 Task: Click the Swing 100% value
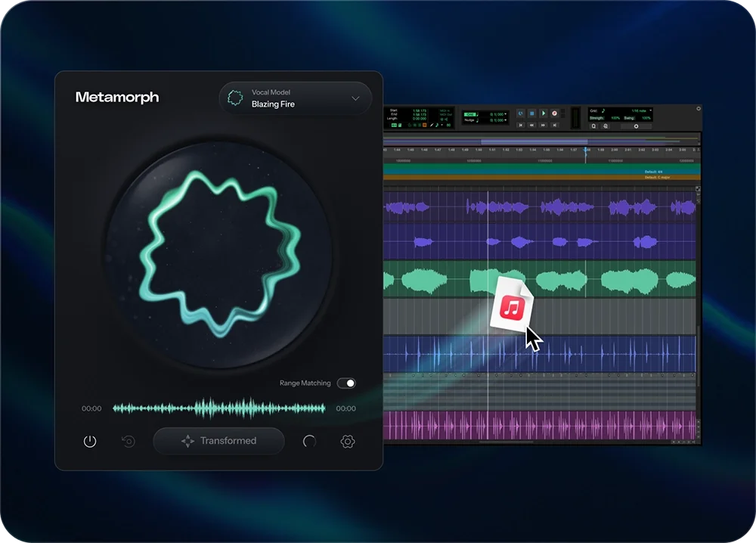click(x=646, y=118)
